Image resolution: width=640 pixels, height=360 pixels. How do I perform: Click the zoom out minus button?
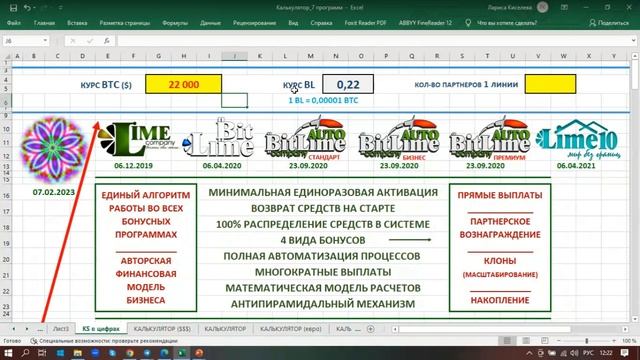[x=559, y=340]
